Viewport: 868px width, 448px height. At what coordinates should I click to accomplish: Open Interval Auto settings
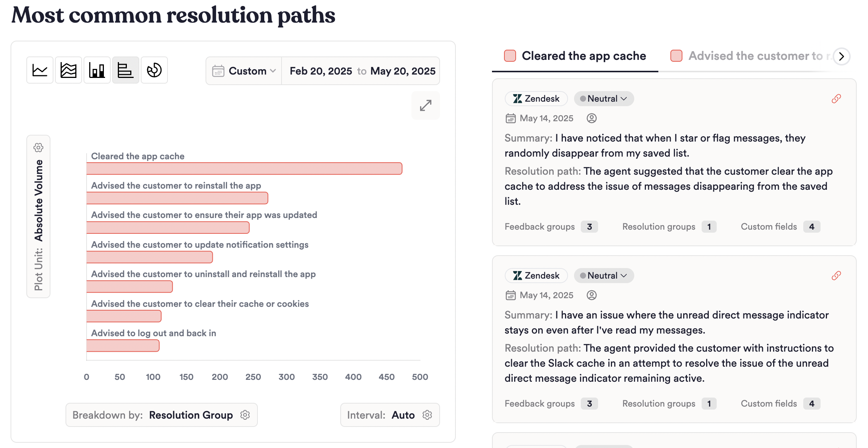tap(427, 415)
